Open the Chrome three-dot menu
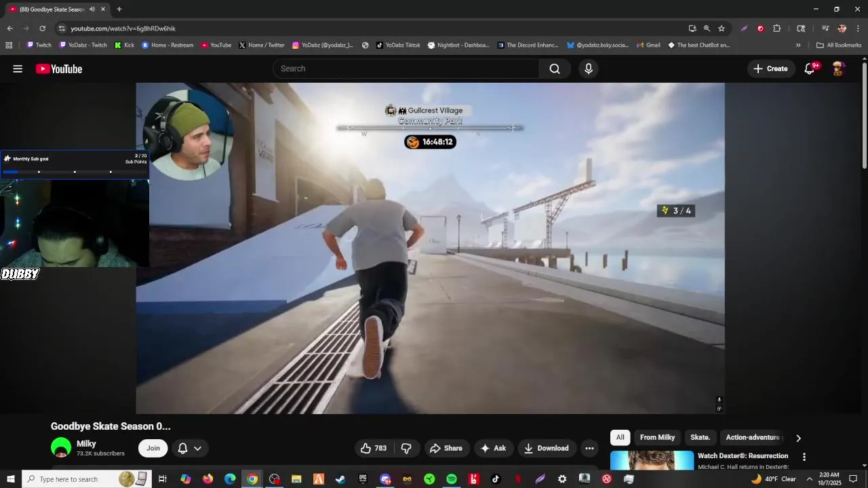 (859, 28)
